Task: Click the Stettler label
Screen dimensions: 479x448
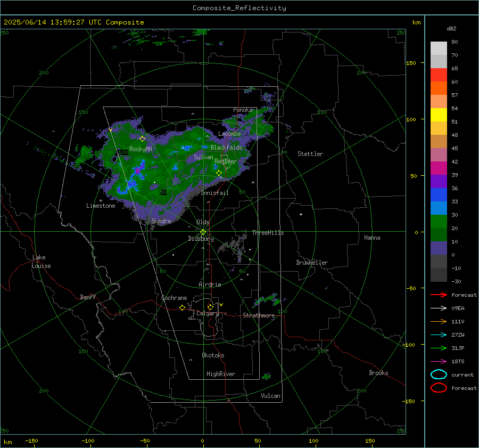Action: coord(310,154)
